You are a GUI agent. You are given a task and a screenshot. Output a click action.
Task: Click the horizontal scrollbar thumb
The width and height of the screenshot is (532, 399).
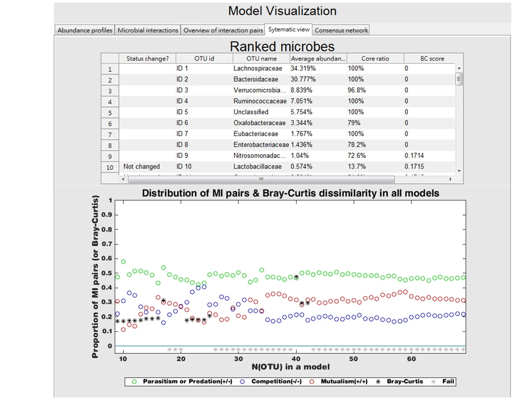click(261, 179)
